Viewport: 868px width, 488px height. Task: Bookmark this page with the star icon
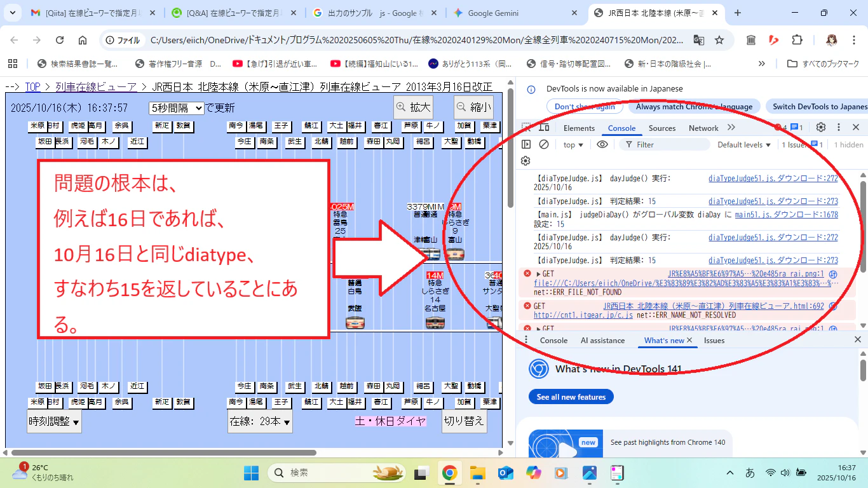719,40
